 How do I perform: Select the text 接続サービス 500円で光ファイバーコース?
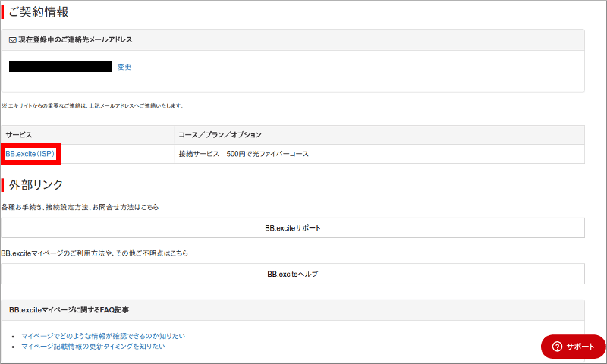tap(244, 154)
